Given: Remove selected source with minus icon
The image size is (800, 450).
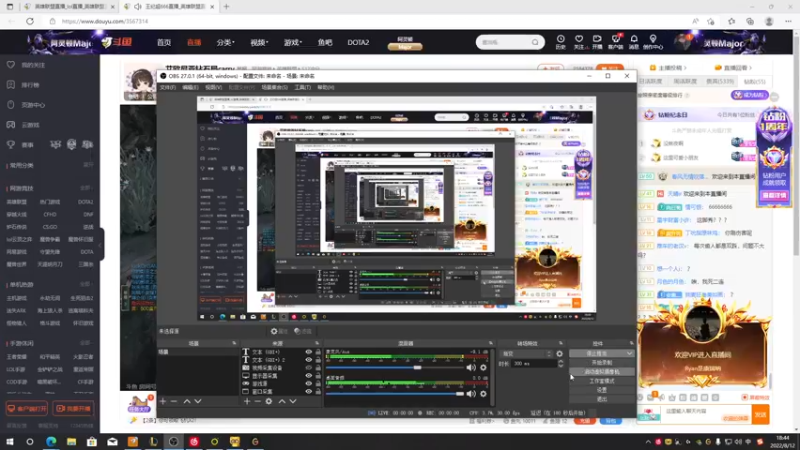Looking at the screenshot, I should coord(258,402).
